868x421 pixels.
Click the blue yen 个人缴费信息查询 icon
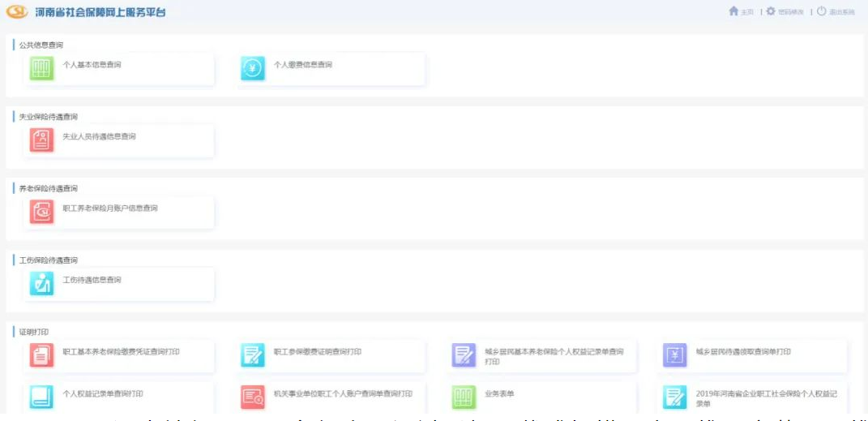(x=252, y=69)
